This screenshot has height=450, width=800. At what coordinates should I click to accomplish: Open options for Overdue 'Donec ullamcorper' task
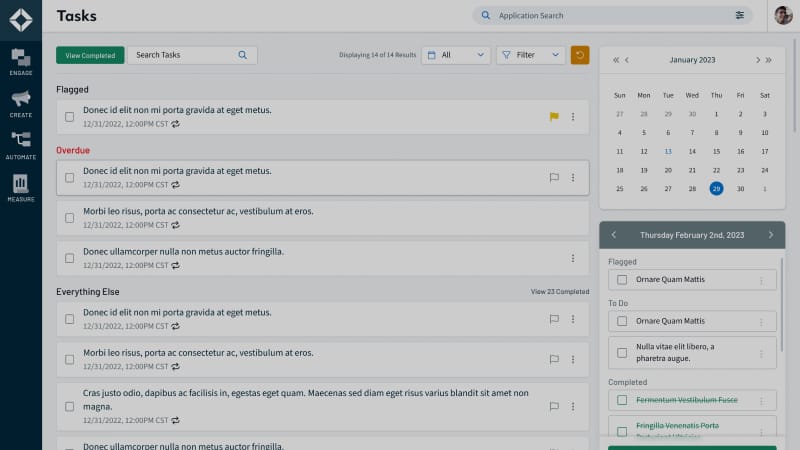point(573,259)
